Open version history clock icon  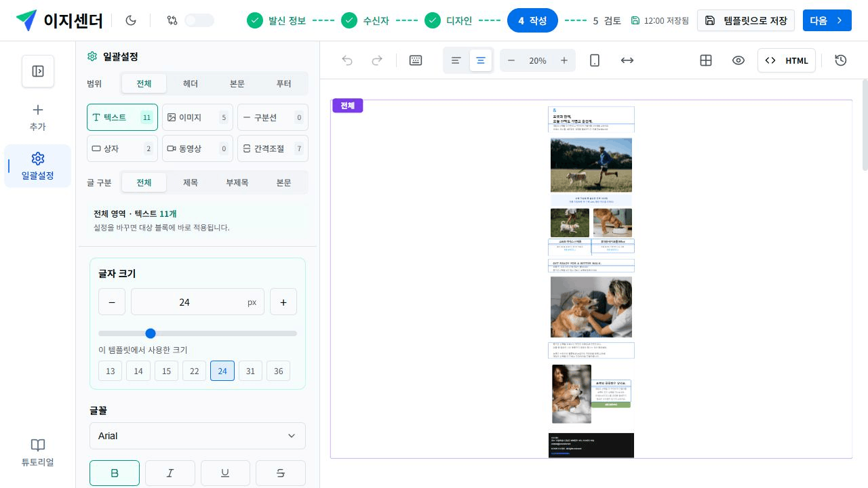click(841, 60)
